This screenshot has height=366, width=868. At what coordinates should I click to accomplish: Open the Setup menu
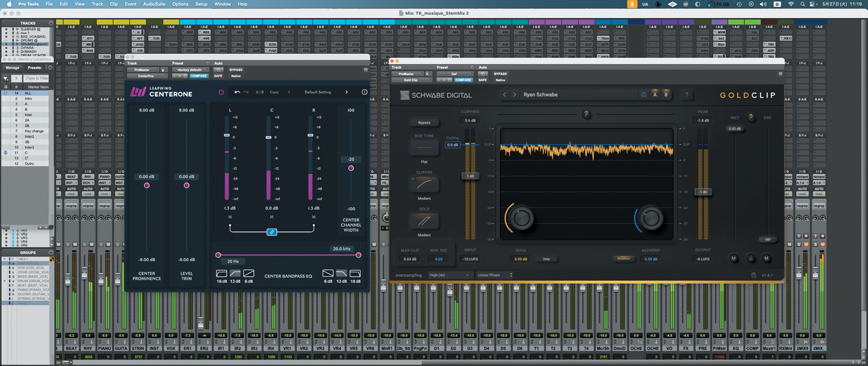pos(201,4)
